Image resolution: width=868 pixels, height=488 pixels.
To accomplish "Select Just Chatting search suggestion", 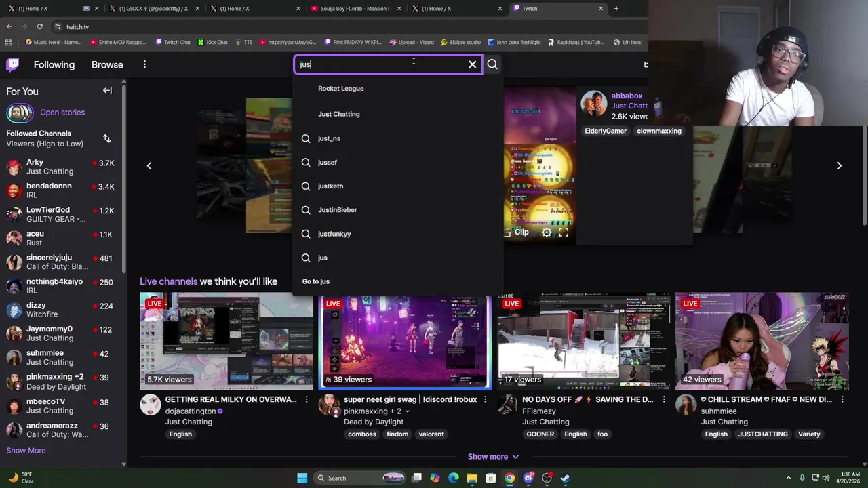I will click(339, 114).
